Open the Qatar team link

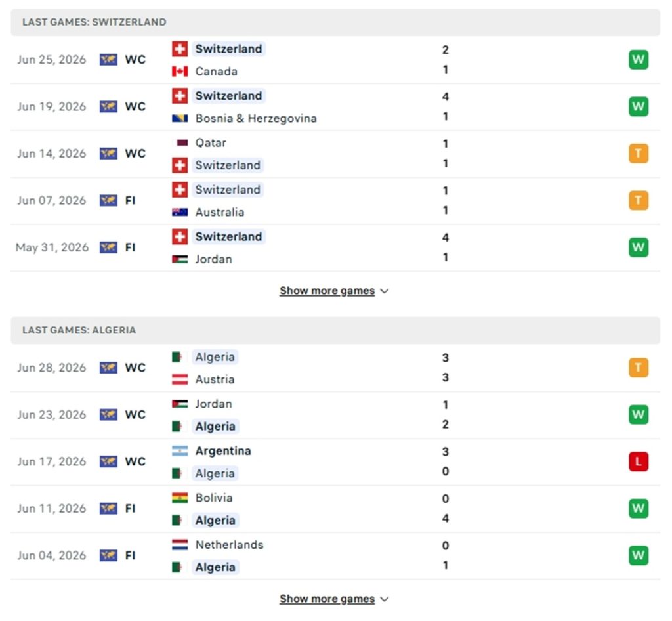coord(211,142)
